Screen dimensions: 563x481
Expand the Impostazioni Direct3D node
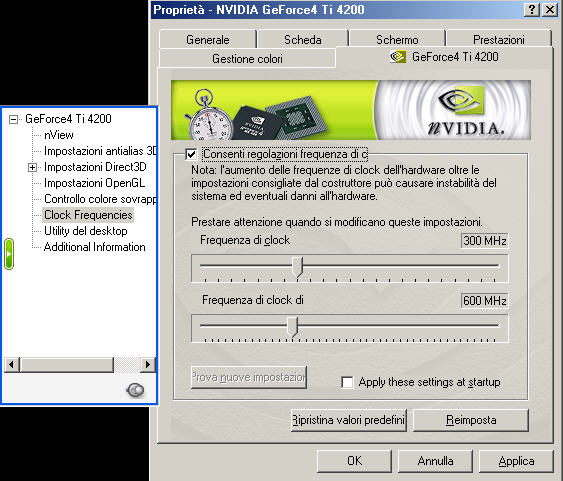[32, 167]
